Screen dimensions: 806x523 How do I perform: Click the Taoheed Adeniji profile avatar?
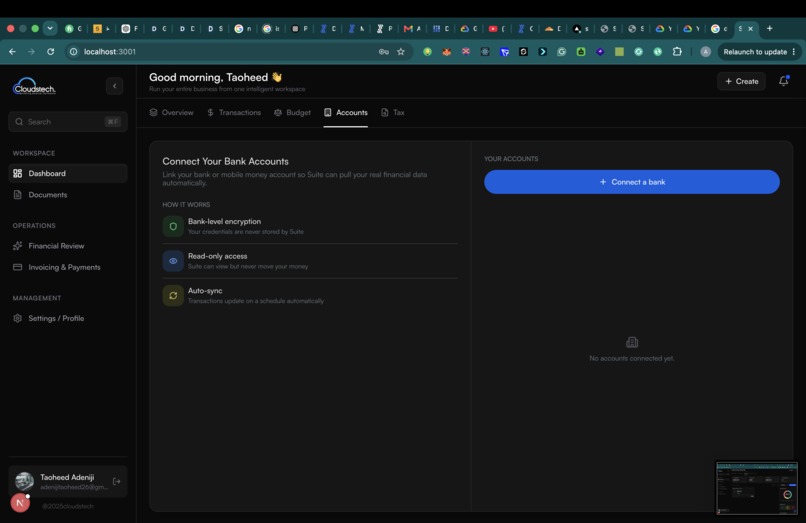pyautogui.click(x=24, y=481)
